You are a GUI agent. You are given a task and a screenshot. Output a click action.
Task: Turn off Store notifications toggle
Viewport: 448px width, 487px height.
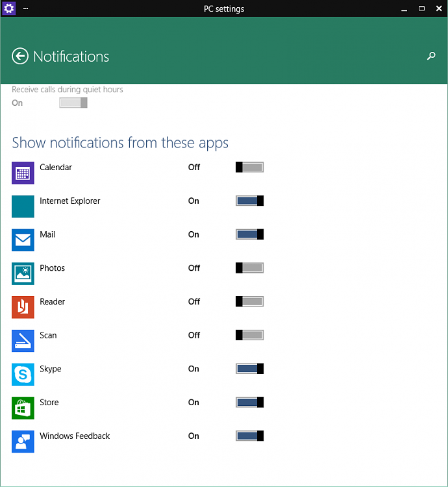coord(249,402)
